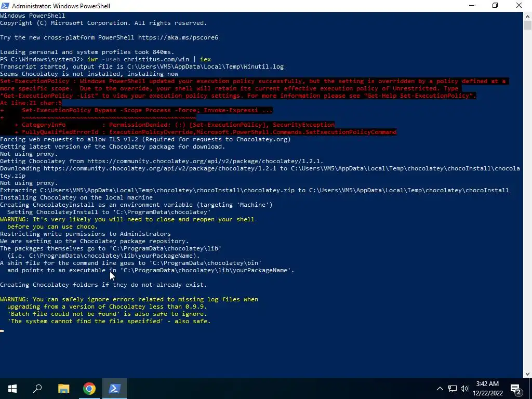Click 'The system cannot find the file specified' line

point(109,321)
